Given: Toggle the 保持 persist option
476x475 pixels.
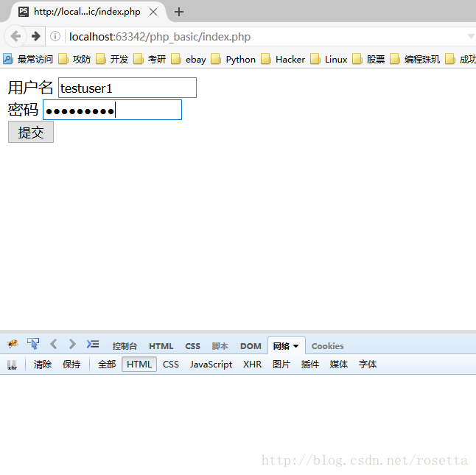Looking at the screenshot, I should pyautogui.click(x=71, y=365).
